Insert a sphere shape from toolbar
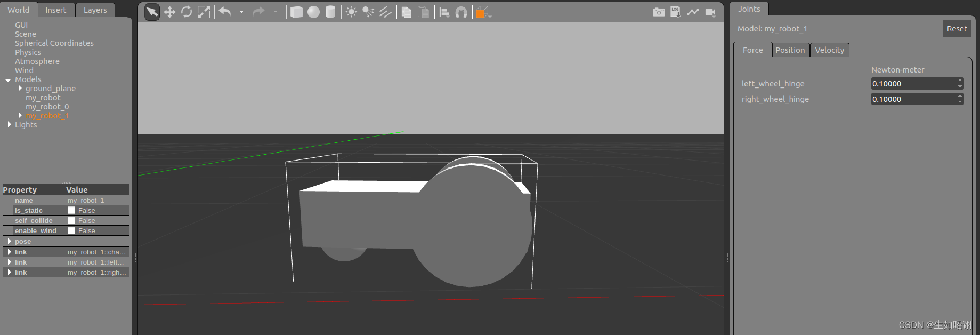 [313, 12]
